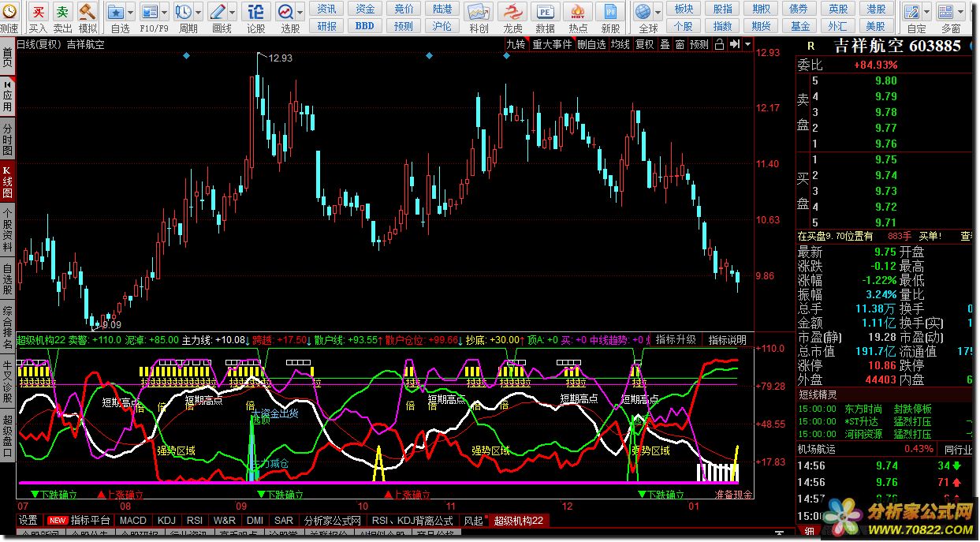
Task: Click the 卖出 sell icon
Action: (62, 12)
